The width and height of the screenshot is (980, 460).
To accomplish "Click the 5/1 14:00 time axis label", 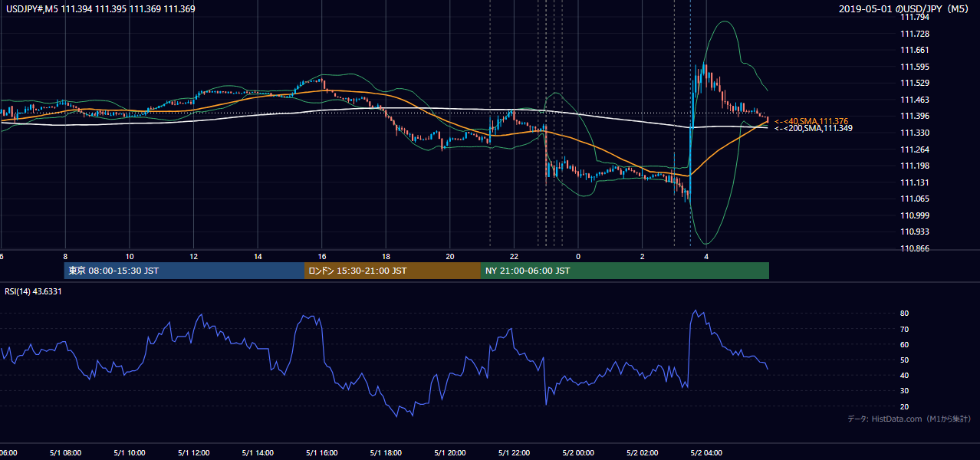I will [x=258, y=453].
